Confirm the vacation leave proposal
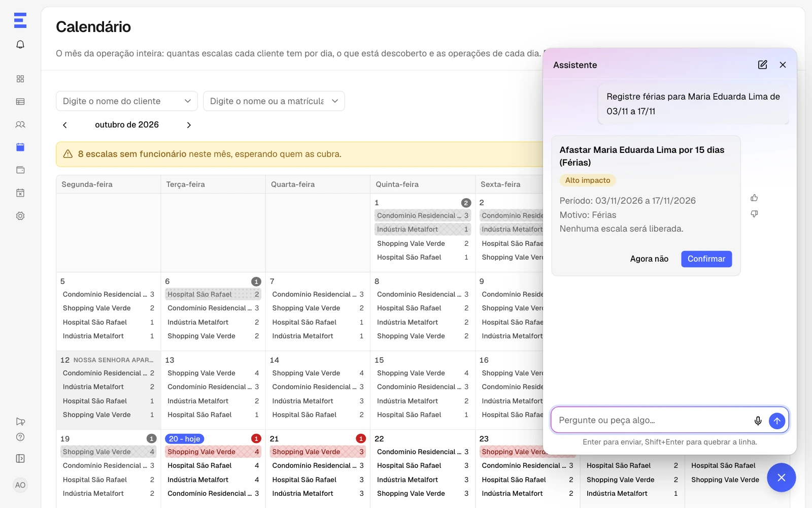812x508 pixels. pyautogui.click(x=706, y=259)
